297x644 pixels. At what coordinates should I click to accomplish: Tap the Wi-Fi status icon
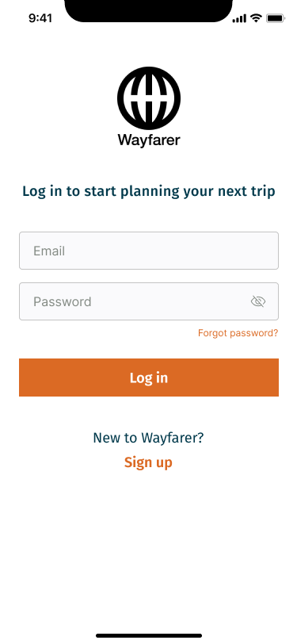[x=257, y=18]
